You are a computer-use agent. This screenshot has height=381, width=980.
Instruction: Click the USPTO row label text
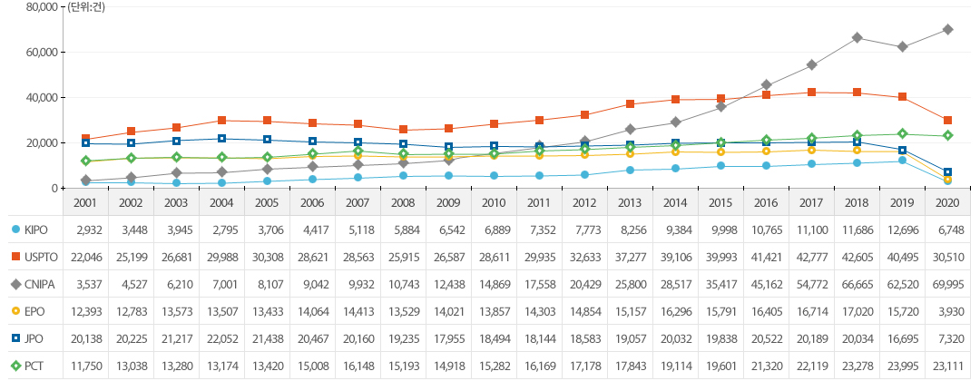tap(40, 259)
